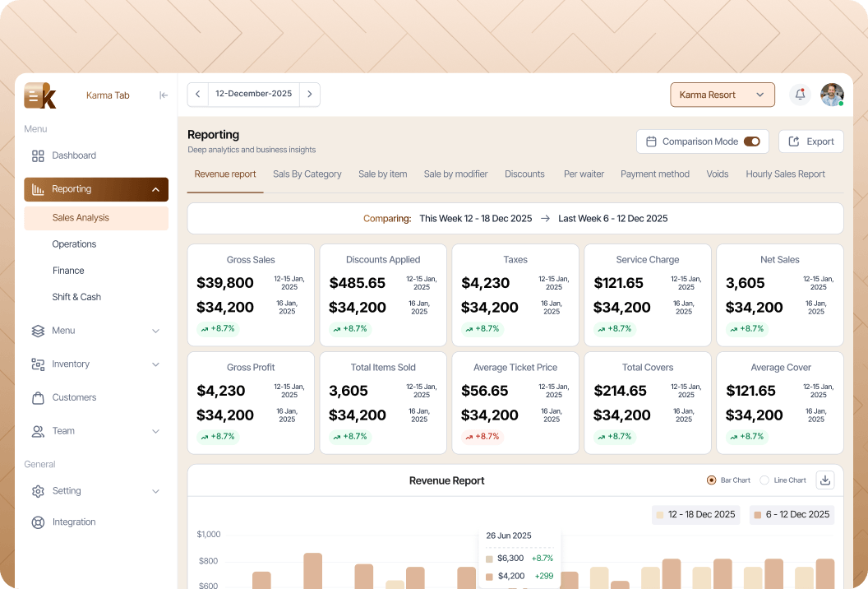The image size is (868, 589).
Task: Click the Average Ticket Price $56.65 value
Action: click(484, 391)
